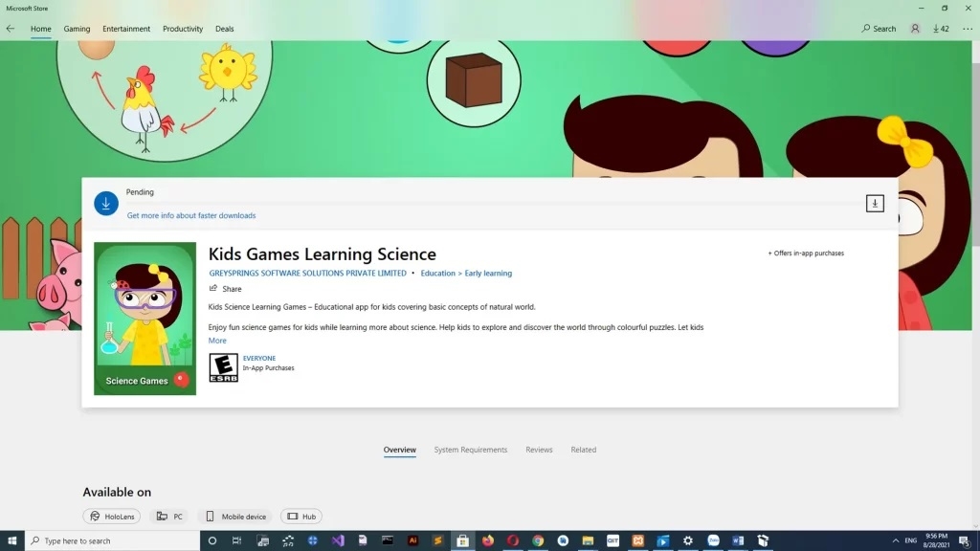Click the EVERYONE rating link
Screen dimensions: 980x551
(x=258, y=358)
